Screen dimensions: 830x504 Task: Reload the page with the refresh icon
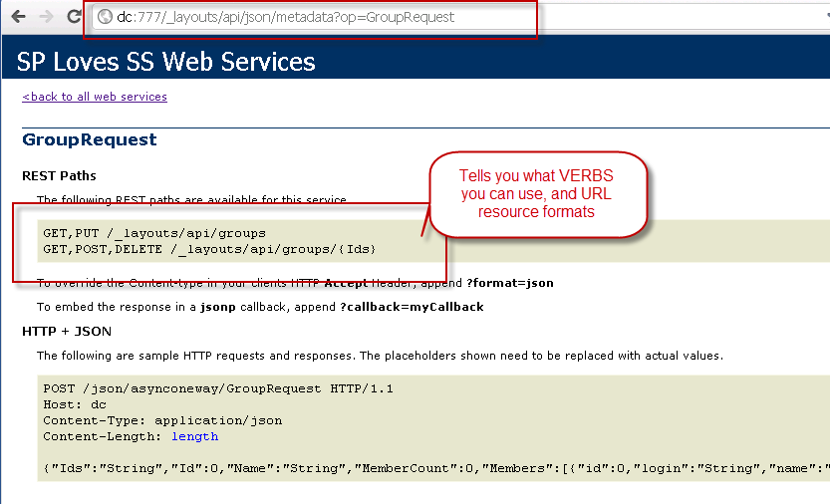pyautogui.click(x=74, y=17)
